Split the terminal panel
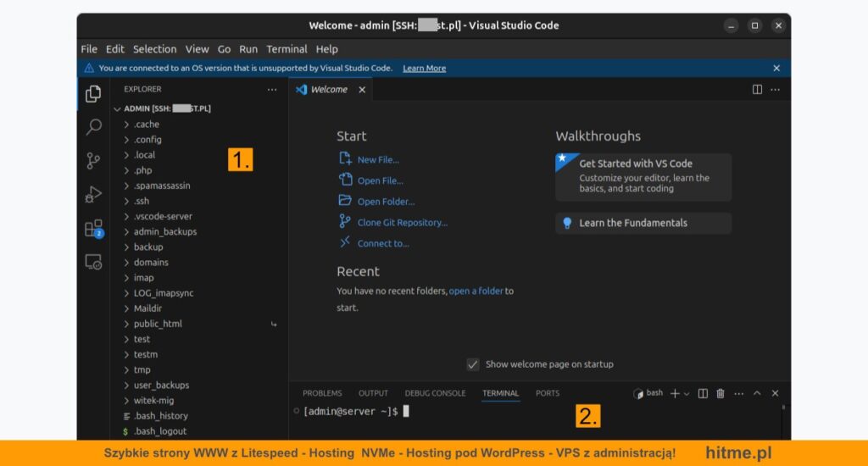Image resolution: width=868 pixels, height=466 pixels. (x=703, y=393)
